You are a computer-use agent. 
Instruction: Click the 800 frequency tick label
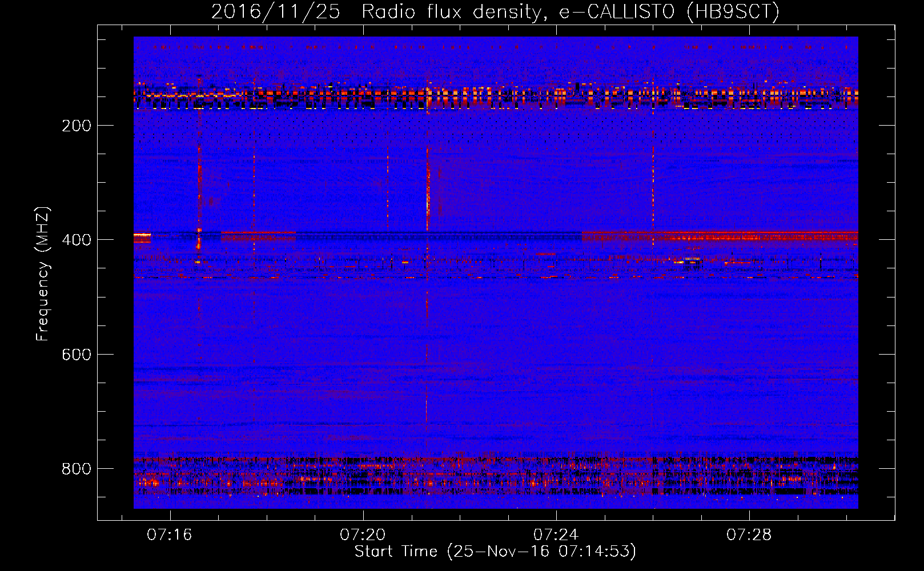pyautogui.click(x=77, y=469)
